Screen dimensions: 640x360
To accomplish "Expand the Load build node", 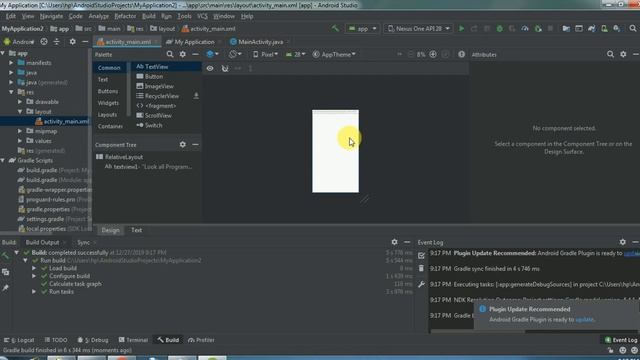I will click(34, 268).
